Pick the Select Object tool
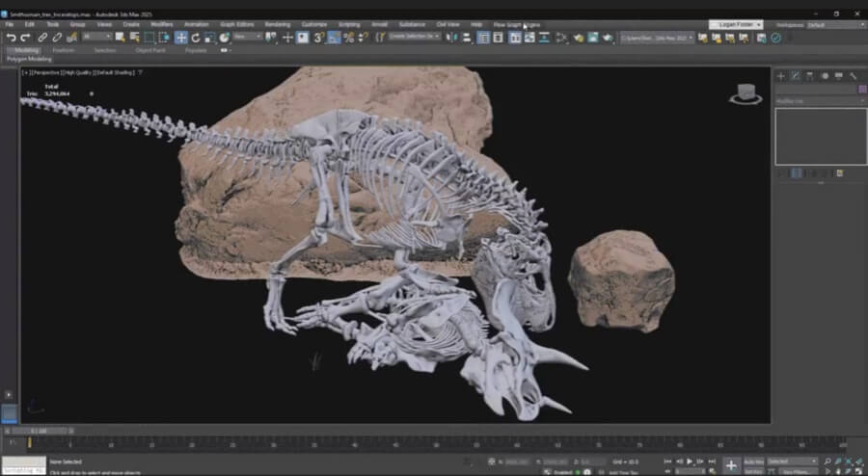Image resolution: width=868 pixels, height=476 pixels. (x=121, y=38)
